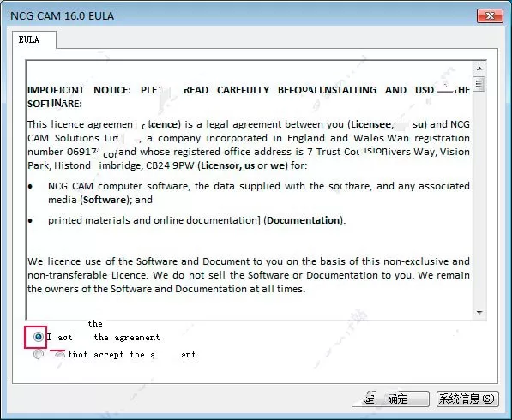Open the EULA tab
512x420 pixels.
[x=34, y=39]
